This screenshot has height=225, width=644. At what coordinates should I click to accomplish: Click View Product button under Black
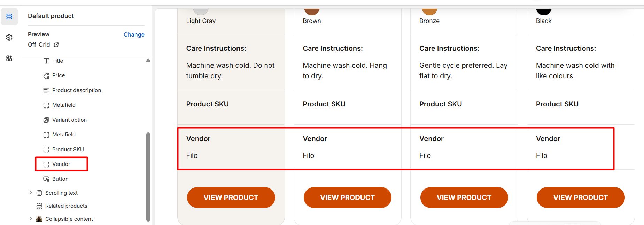581,198
